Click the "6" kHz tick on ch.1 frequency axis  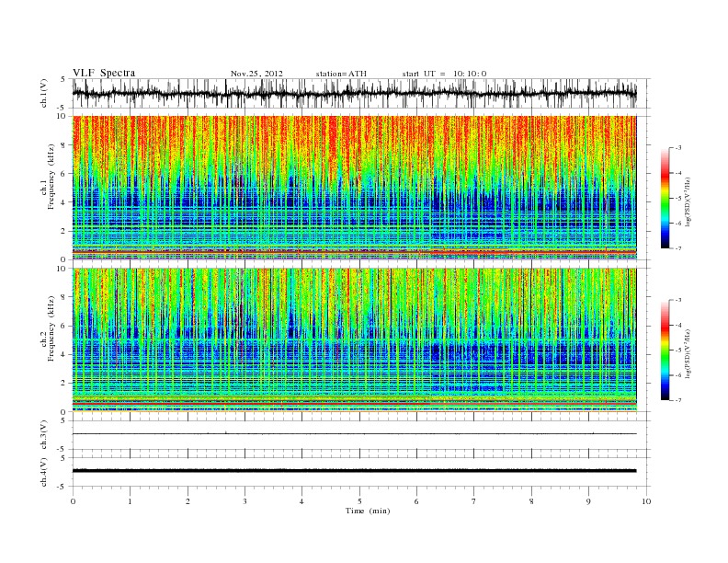click(x=63, y=174)
